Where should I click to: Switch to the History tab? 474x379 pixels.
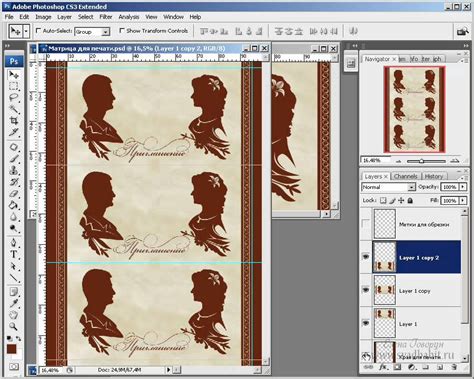(x=434, y=176)
